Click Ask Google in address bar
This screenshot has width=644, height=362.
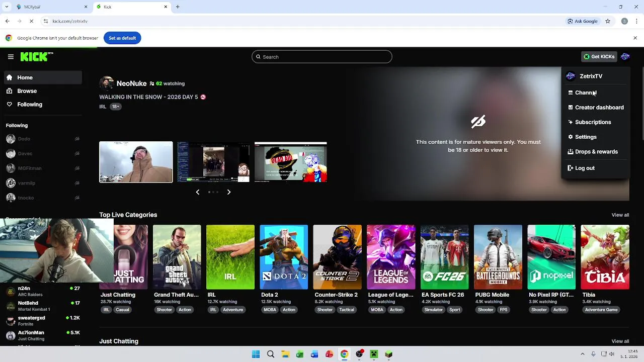(583, 21)
